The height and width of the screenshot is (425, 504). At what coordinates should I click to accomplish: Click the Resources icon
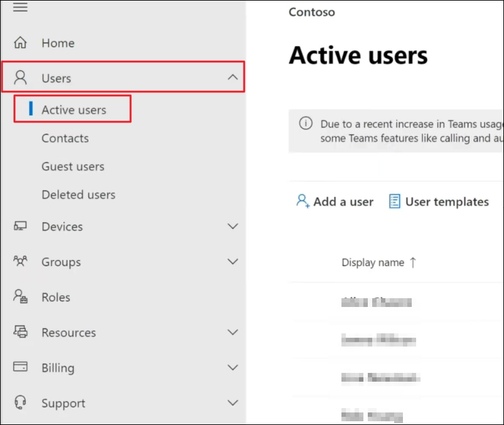19,332
